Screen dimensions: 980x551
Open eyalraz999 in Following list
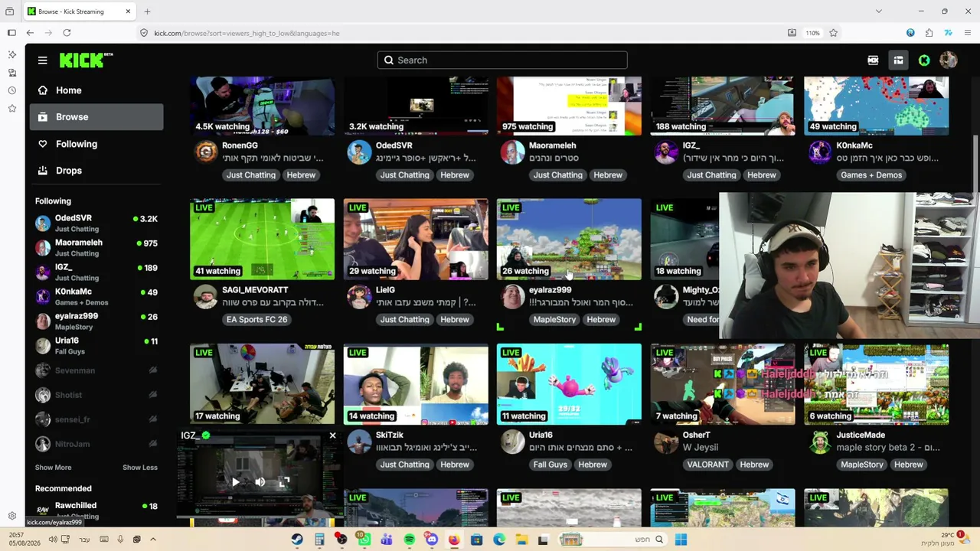coord(96,321)
